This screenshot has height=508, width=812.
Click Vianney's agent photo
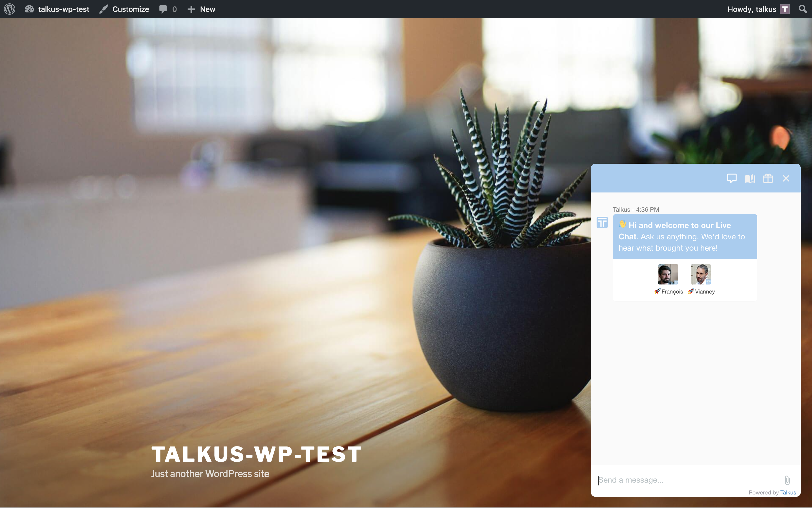tap(701, 274)
